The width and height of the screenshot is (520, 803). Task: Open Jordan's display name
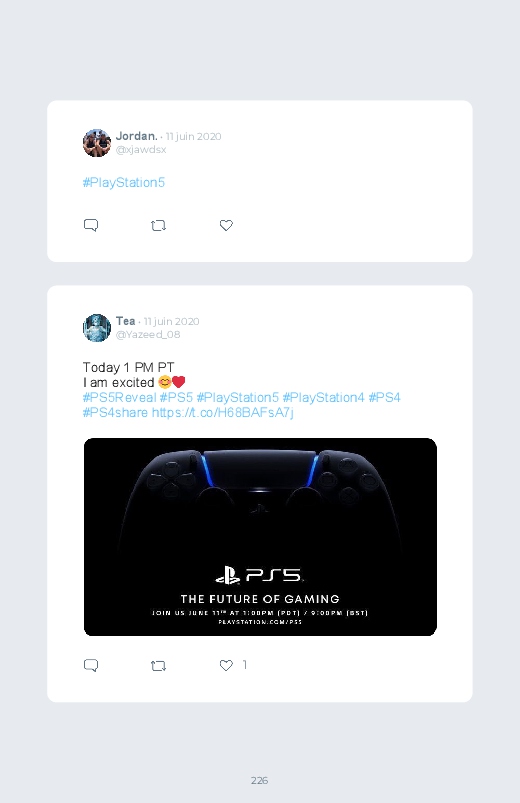click(137, 136)
